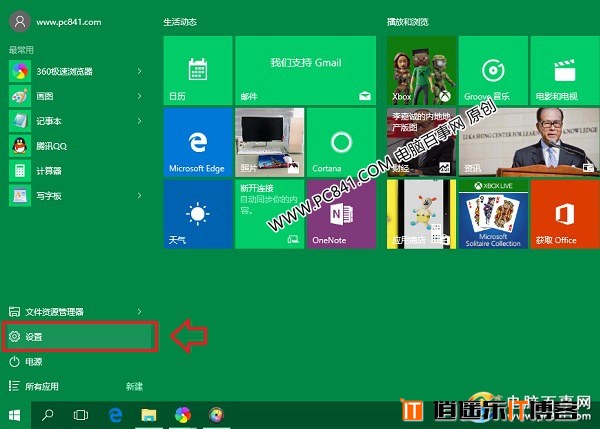Image resolution: width=600 pixels, height=429 pixels.
Task: Open the 应用商店 store tile
Action: click(421, 214)
